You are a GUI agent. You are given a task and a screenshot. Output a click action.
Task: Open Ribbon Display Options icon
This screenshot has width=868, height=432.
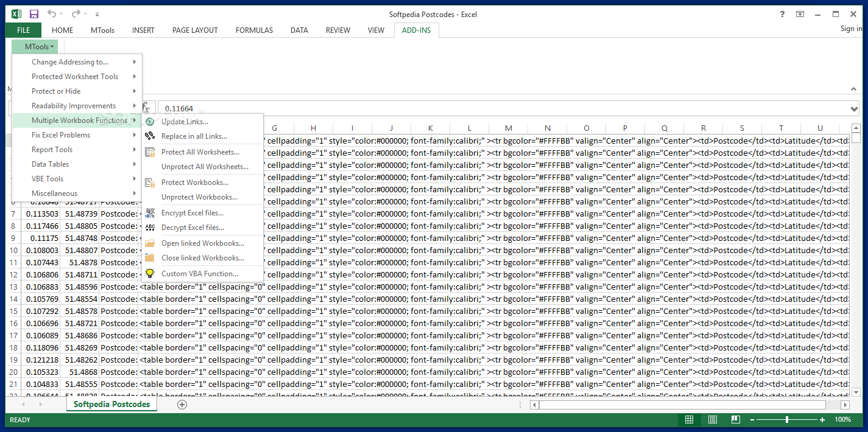800,14
